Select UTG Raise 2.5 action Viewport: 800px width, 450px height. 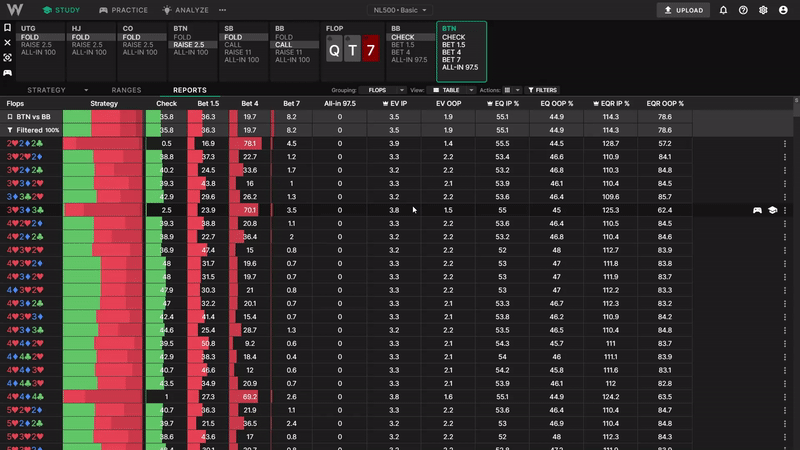pyautogui.click(x=36, y=45)
